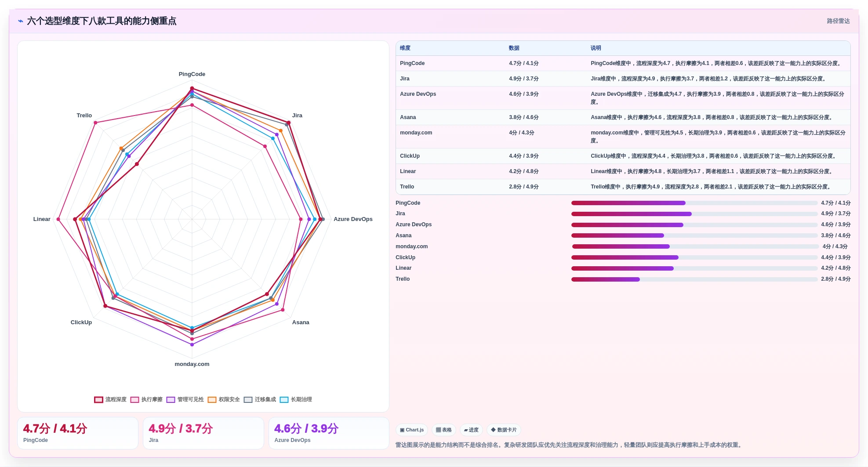Open the Azure DevOps 4.6分 / 3.9分 stat card
Screen dimensions: 868x467
click(x=329, y=433)
